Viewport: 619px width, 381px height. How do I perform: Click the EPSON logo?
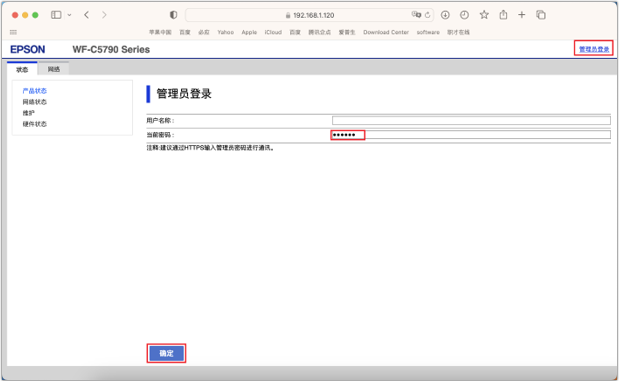28,49
